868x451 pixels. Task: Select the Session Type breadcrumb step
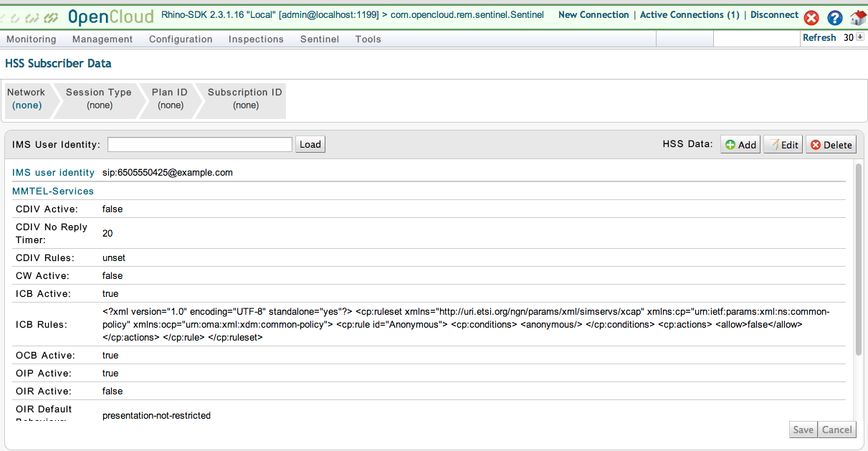98,98
